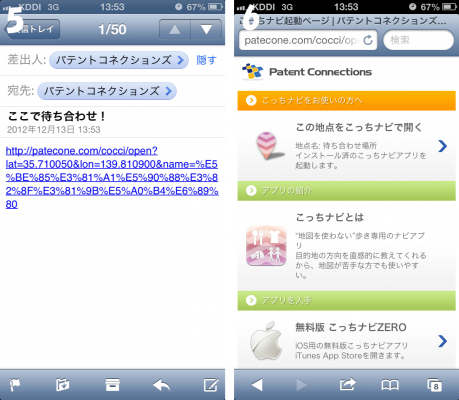Open the Safari tabs pages icon
The image size is (459, 400).
(434, 385)
